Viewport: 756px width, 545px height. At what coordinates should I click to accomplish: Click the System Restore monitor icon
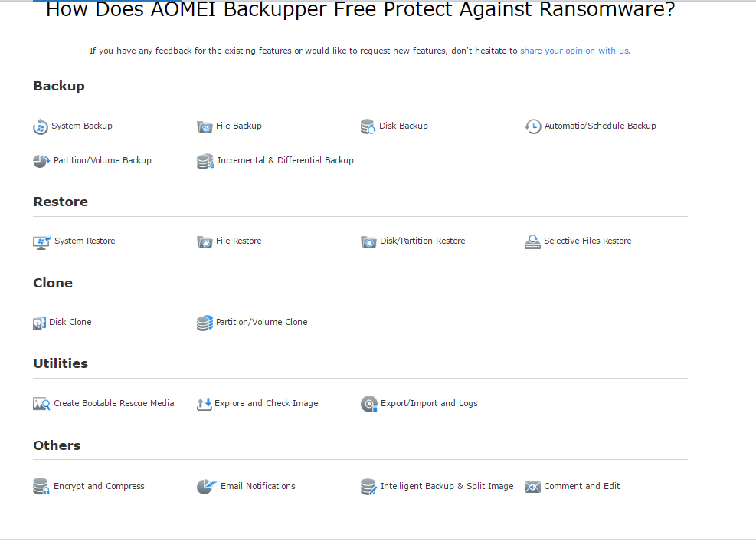point(42,241)
